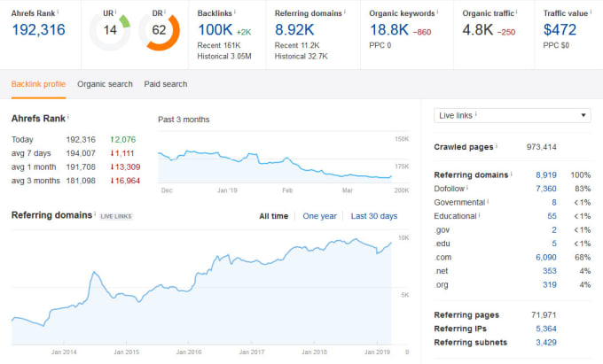Click the info icon beside Organic traffic
This screenshot has height=364, width=603.
(x=517, y=12)
